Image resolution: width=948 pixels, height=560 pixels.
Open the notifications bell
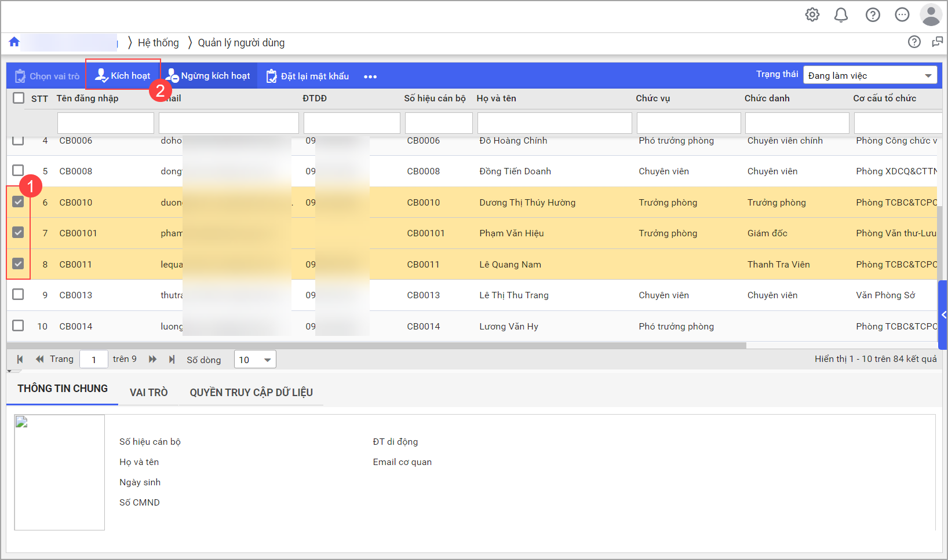(x=841, y=15)
